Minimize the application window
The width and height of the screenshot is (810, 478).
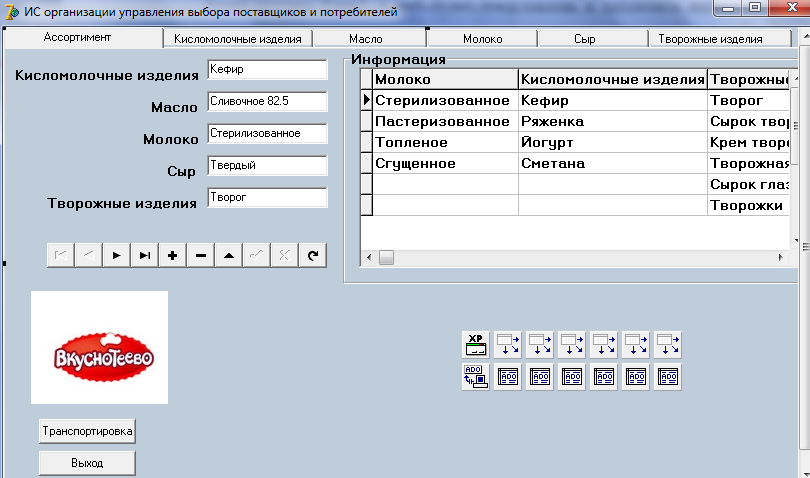(x=728, y=8)
